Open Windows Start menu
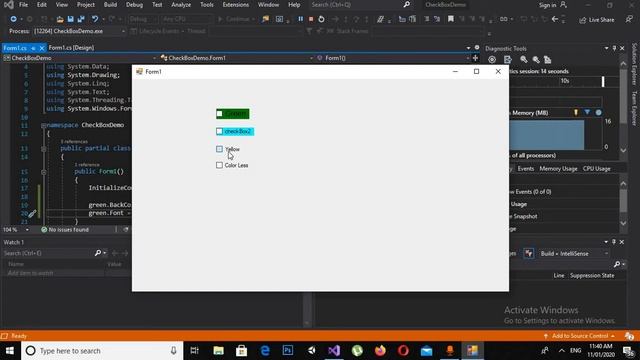The width and height of the screenshot is (640, 360). [x=10, y=351]
